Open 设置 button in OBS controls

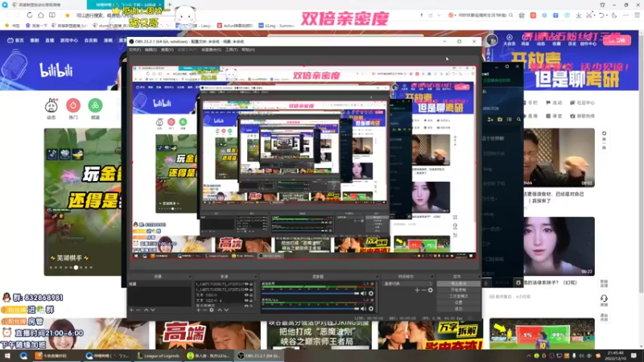(x=458, y=302)
